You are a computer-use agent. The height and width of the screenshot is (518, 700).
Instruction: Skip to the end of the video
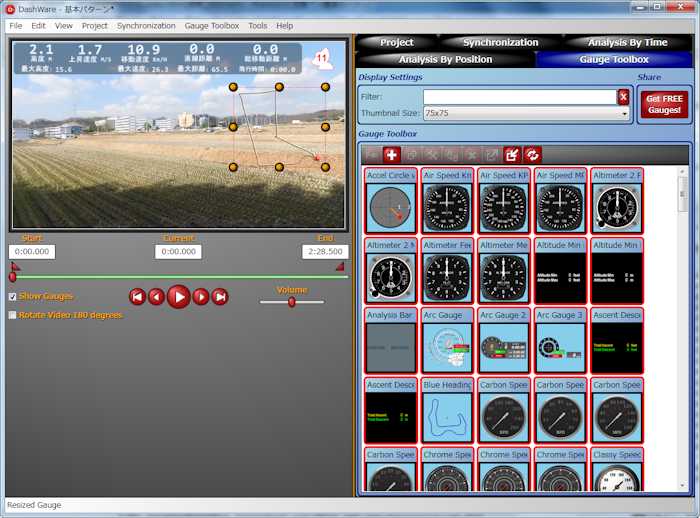tap(220, 296)
